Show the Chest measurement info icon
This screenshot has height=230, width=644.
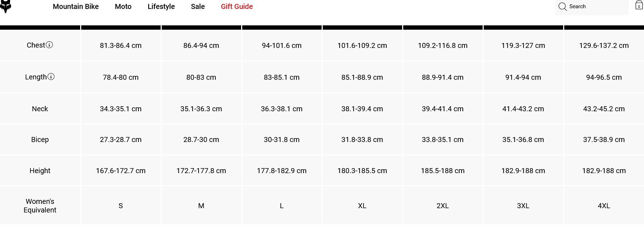pyautogui.click(x=49, y=45)
